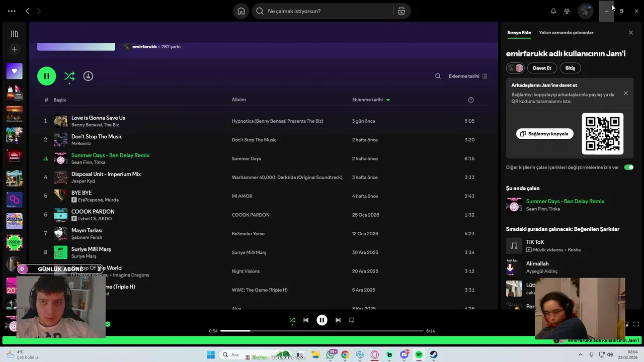Sort by the Başlık column header
The width and height of the screenshot is (644, 362).
coord(60,100)
